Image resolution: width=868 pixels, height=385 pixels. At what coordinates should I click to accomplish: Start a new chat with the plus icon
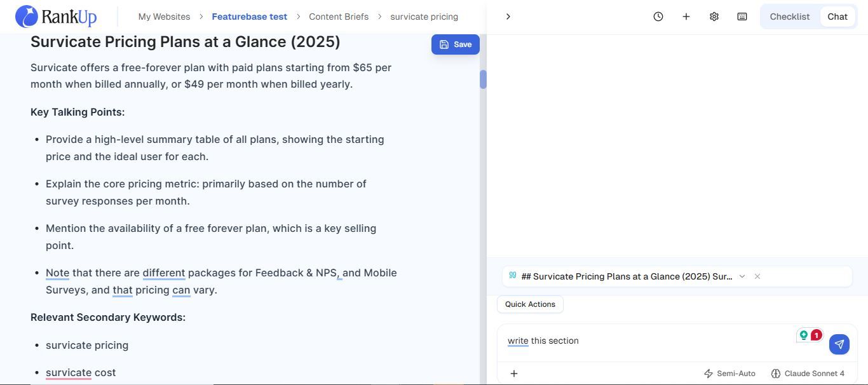pos(686,17)
